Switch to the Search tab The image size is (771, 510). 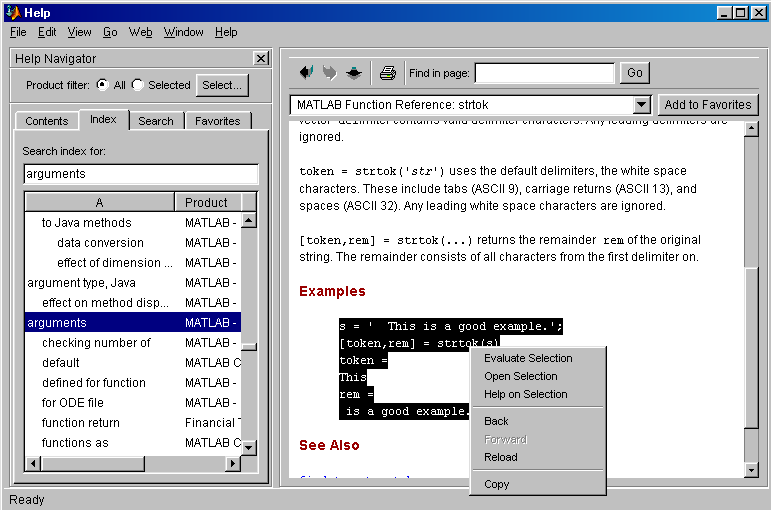[x=156, y=121]
